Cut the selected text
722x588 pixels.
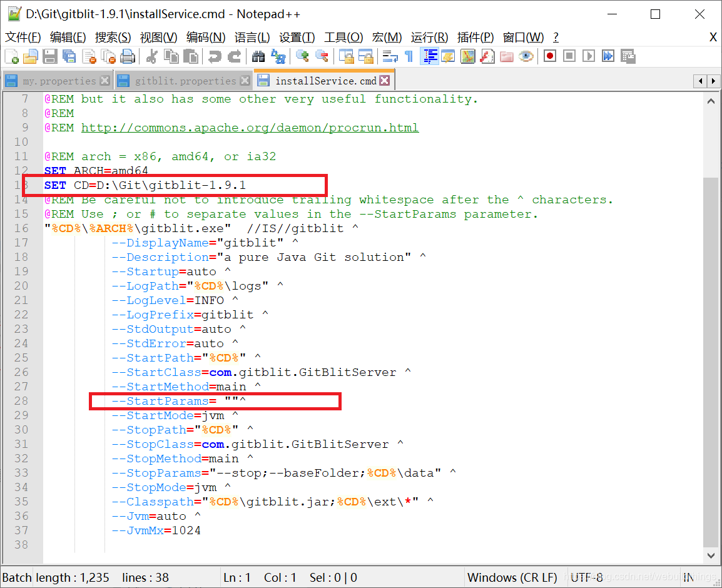point(151,56)
